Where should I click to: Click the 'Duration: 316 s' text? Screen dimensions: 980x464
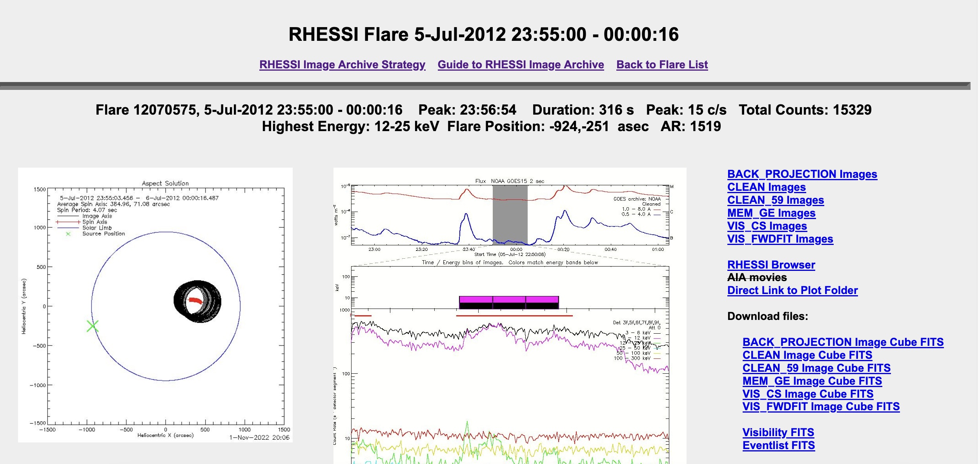[583, 110]
